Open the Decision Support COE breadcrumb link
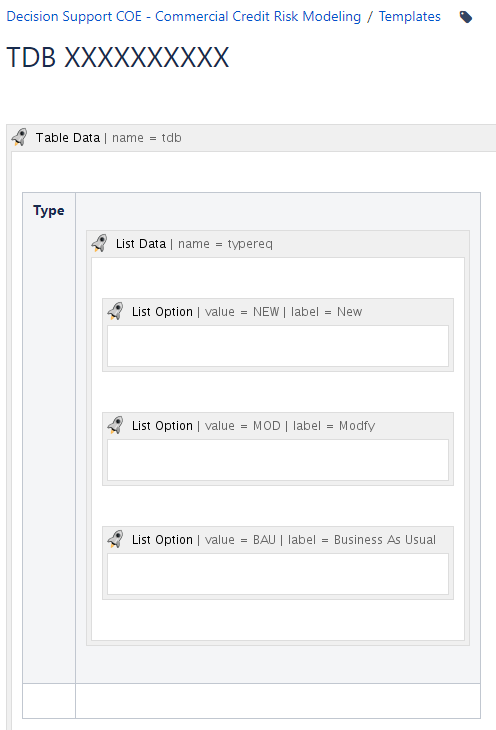496x730 pixels. click(x=183, y=16)
